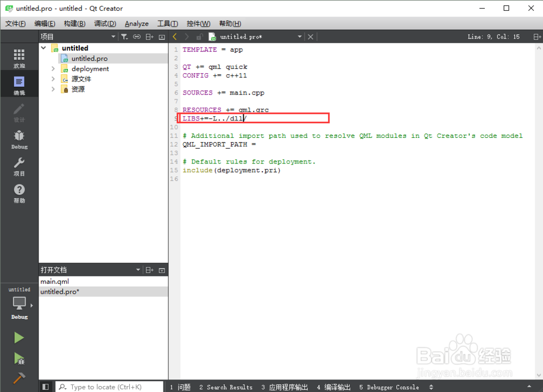Image resolution: width=543 pixels, height=392 pixels.
Task: Open Projects mode wrench icon
Action: (19, 166)
